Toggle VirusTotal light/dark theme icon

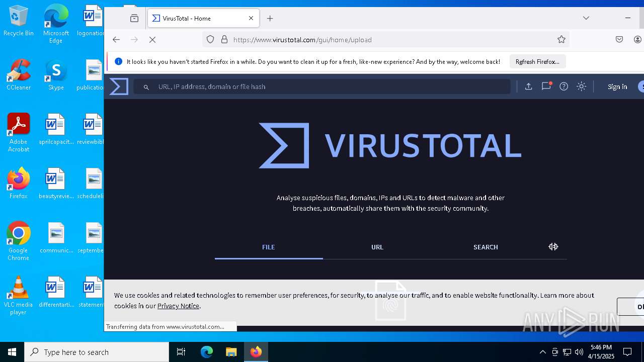pyautogui.click(x=582, y=86)
